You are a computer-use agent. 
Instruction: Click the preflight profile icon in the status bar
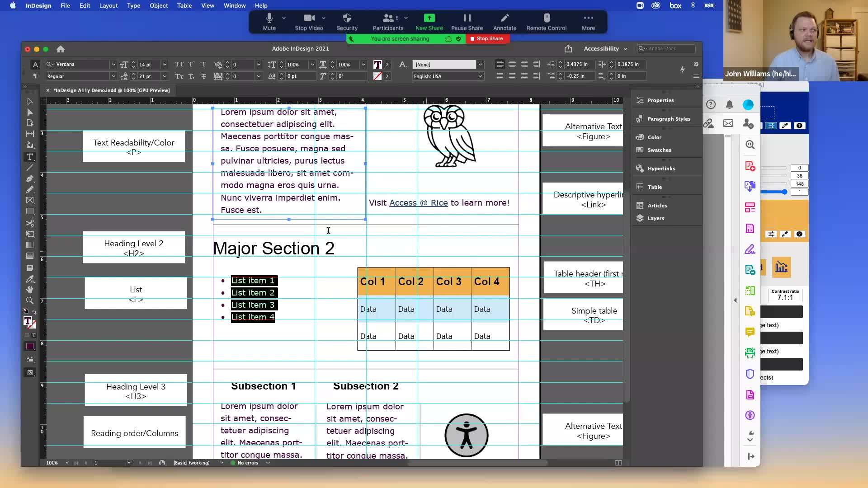tap(162, 463)
